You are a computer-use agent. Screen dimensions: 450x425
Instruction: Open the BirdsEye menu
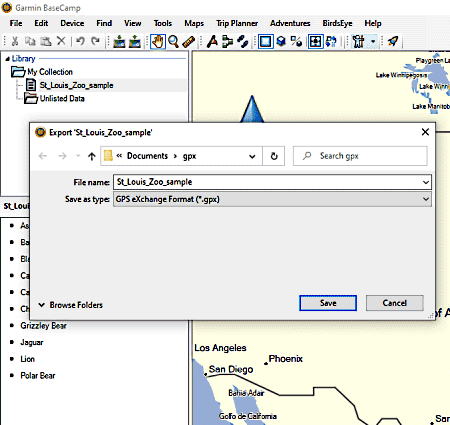click(337, 23)
